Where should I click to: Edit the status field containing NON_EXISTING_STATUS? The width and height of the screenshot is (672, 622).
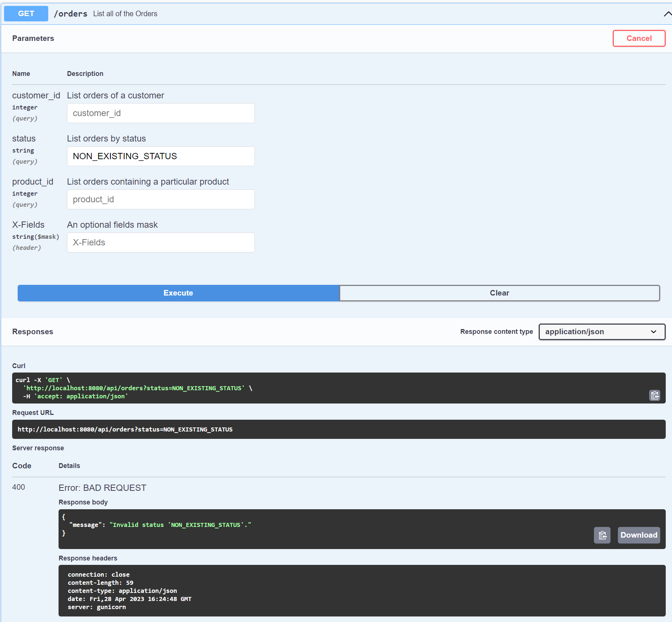161,156
